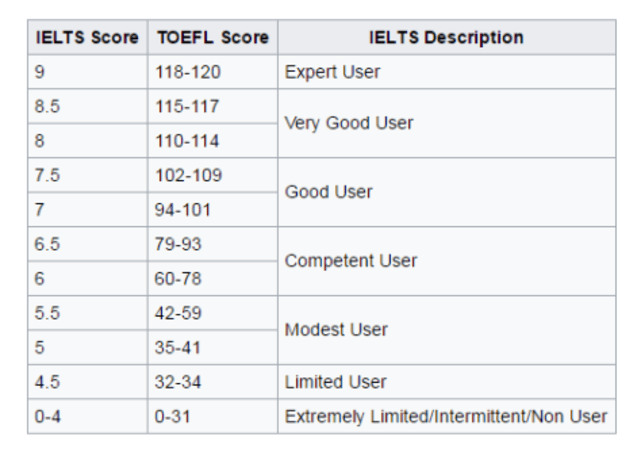Select the IELTS 8.5 score cell

(x=87, y=106)
